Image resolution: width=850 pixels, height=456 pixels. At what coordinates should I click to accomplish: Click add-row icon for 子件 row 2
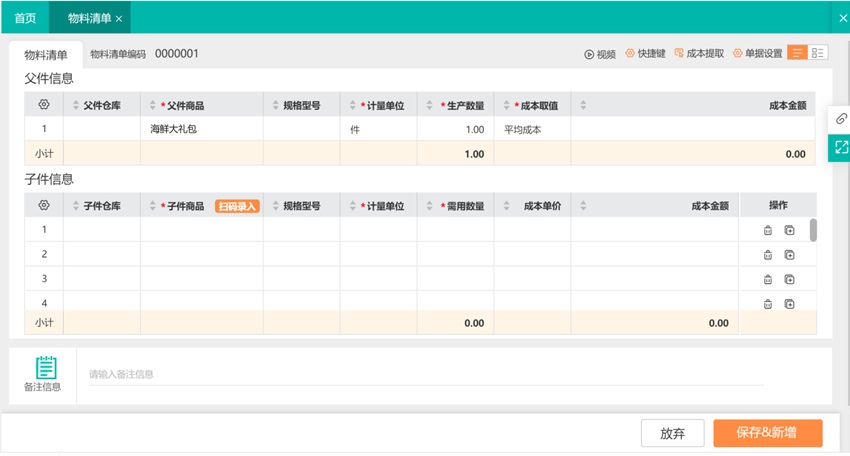(789, 255)
